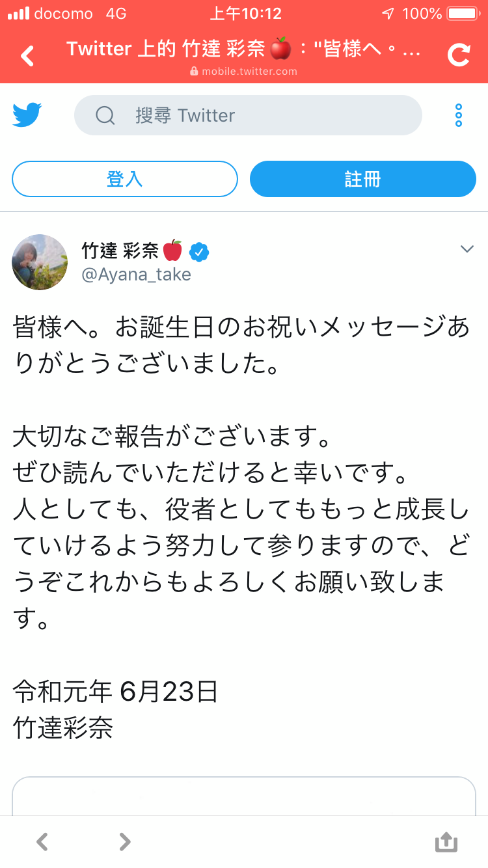488x868 pixels.
Task: Go to previous page in bottom bar
Action: 42,842
